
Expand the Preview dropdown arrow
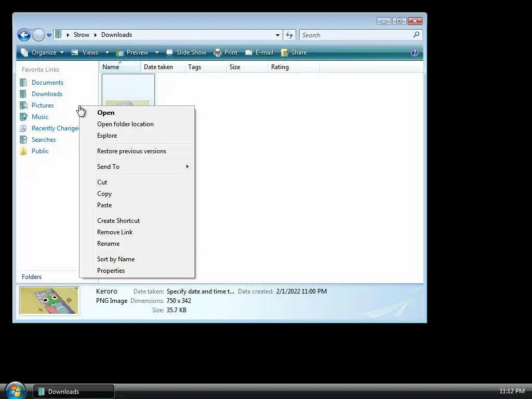(x=157, y=52)
